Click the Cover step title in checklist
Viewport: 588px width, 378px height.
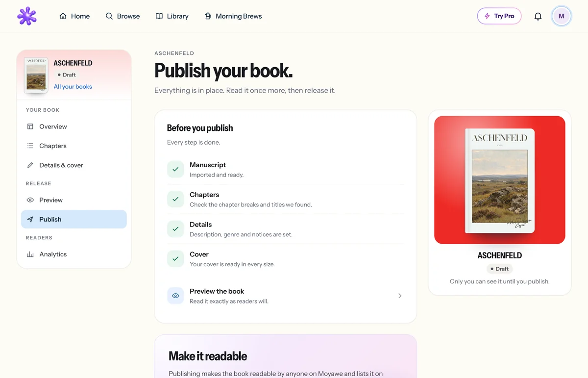[x=199, y=254]
